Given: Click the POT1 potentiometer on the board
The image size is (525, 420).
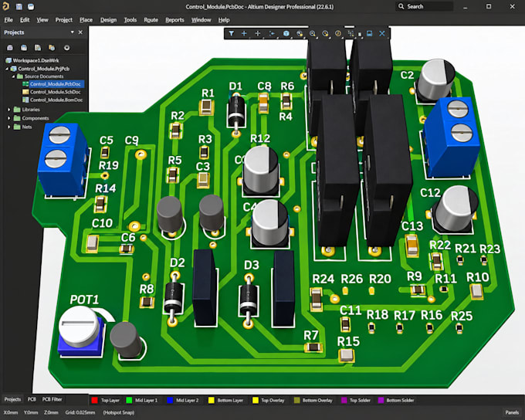Looking at the screenshot, I should (x=82, y=331).
